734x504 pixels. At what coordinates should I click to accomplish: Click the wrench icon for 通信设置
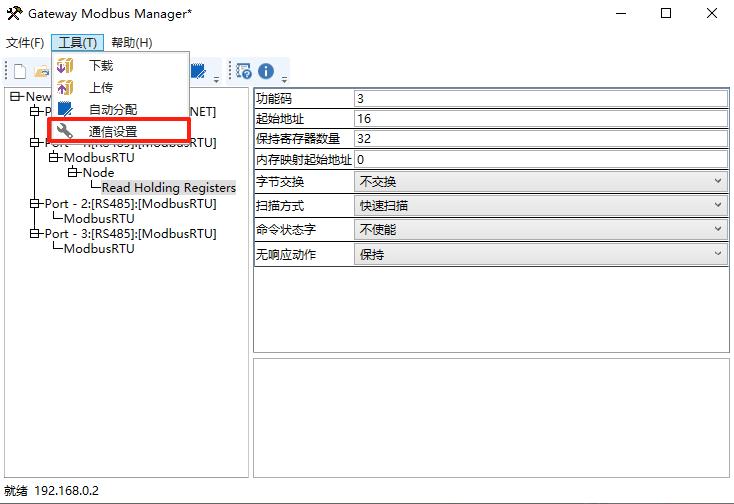[64, 131]
